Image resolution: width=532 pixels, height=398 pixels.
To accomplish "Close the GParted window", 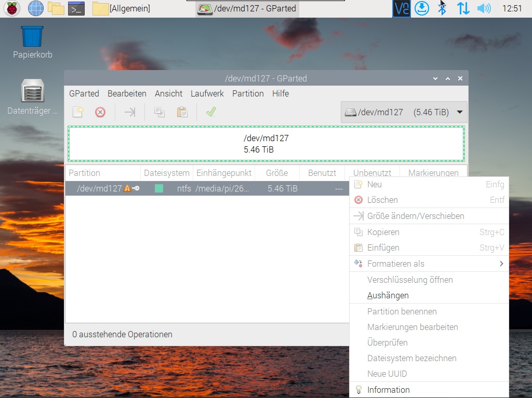I will point(460,79).
